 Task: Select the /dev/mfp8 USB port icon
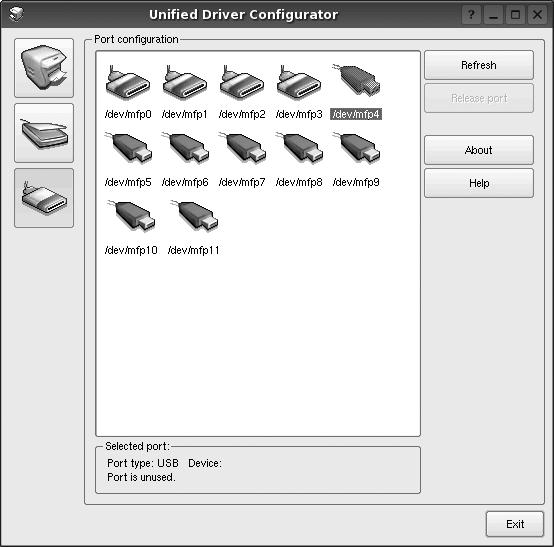click(299, 148)
